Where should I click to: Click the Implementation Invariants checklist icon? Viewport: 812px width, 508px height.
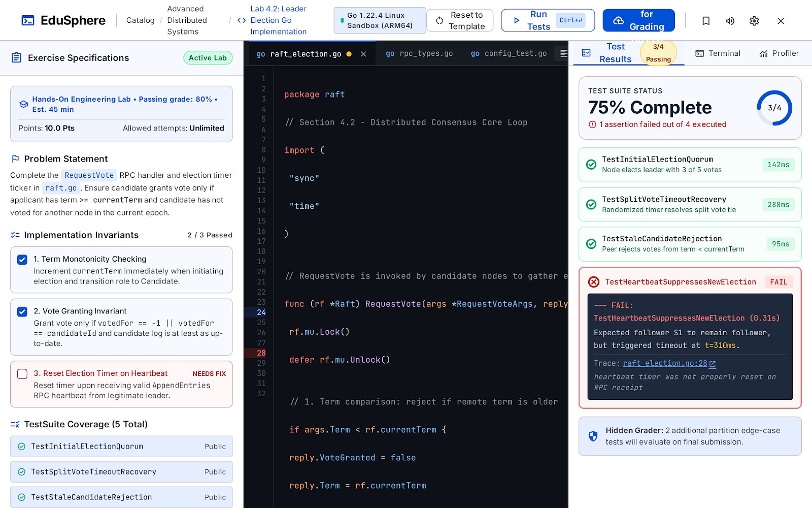pos(15,235)
